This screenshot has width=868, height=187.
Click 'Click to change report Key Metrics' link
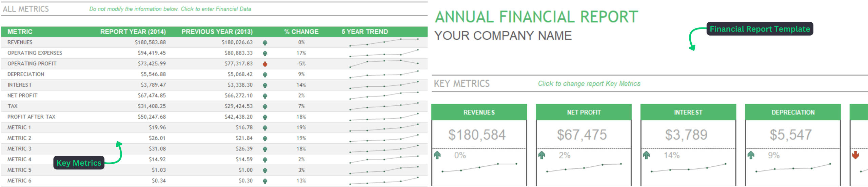click(x=589, y=84)
